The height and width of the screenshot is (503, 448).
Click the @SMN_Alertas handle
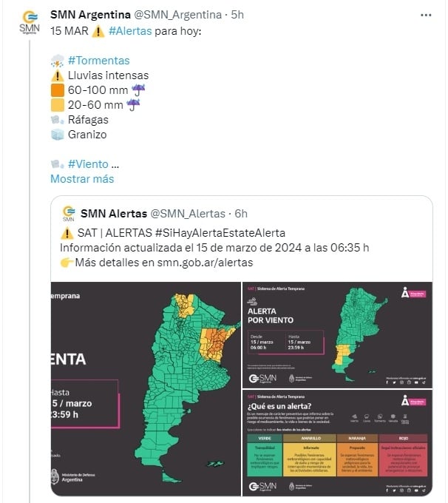tap(188, 214)
